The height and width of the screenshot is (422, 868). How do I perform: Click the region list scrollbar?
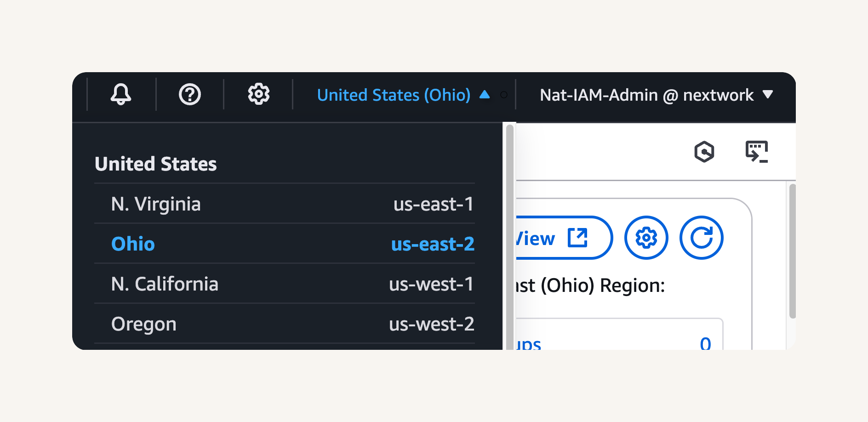point(509,236)
